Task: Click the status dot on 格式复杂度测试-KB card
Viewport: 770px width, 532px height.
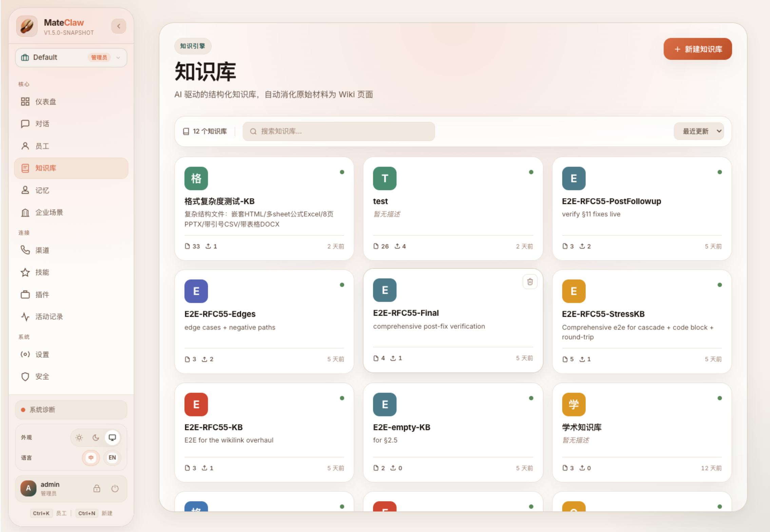Action: 342,172
